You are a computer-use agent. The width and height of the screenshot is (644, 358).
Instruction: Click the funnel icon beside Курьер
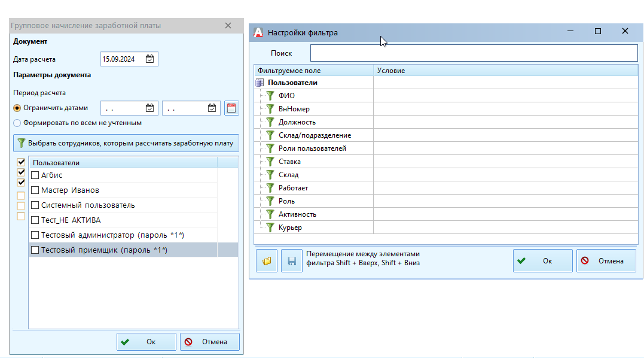[270, 227]
